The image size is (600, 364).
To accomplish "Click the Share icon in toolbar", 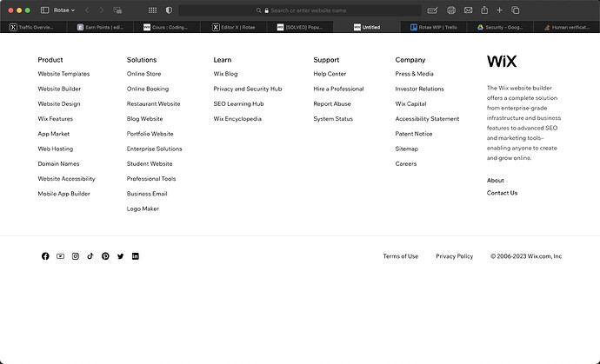I will click(484, 10).
